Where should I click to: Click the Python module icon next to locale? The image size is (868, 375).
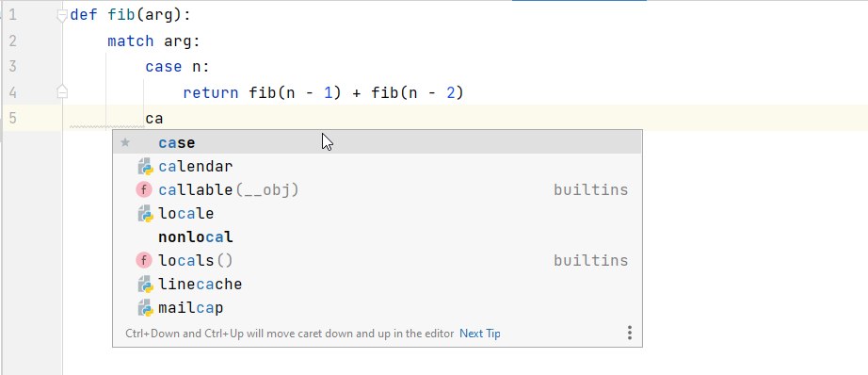click(144, 214)
